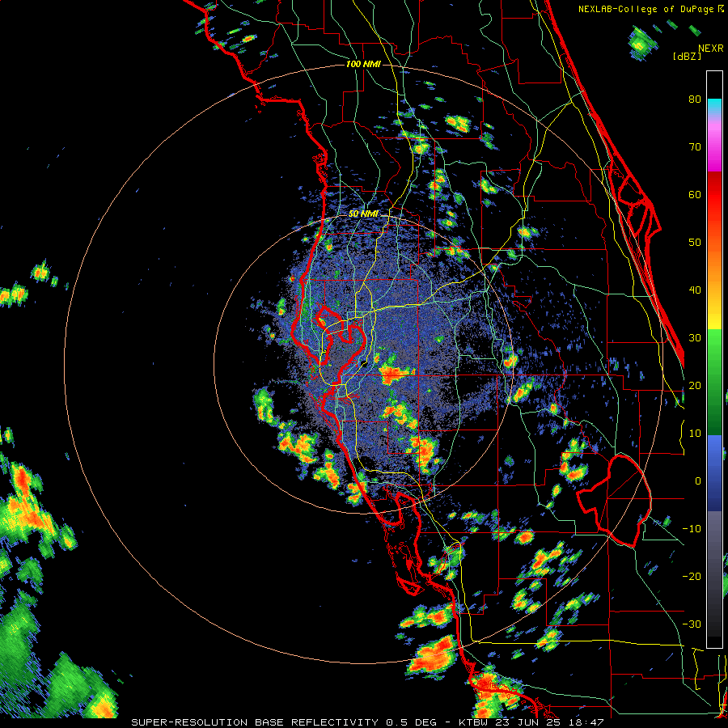Click the green band of the reflectivity color bar
Image resolution: width=728 pixels, height=728 pixels.
tap(714, 382)
